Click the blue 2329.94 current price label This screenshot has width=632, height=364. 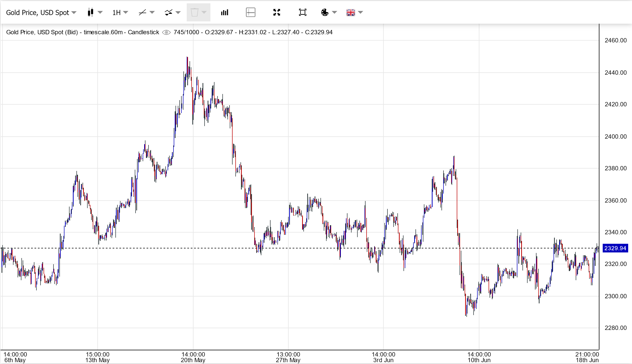pos(615,248)
